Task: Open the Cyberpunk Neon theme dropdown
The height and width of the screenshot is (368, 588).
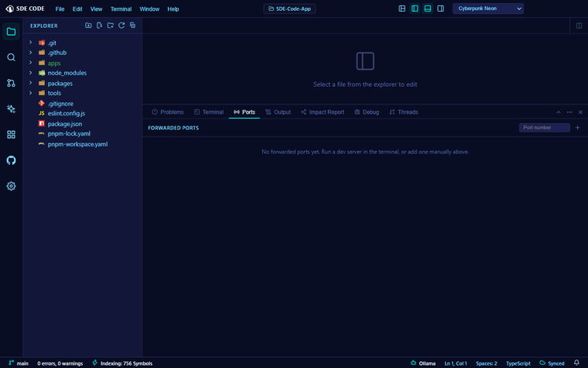Action: (488, 9)
